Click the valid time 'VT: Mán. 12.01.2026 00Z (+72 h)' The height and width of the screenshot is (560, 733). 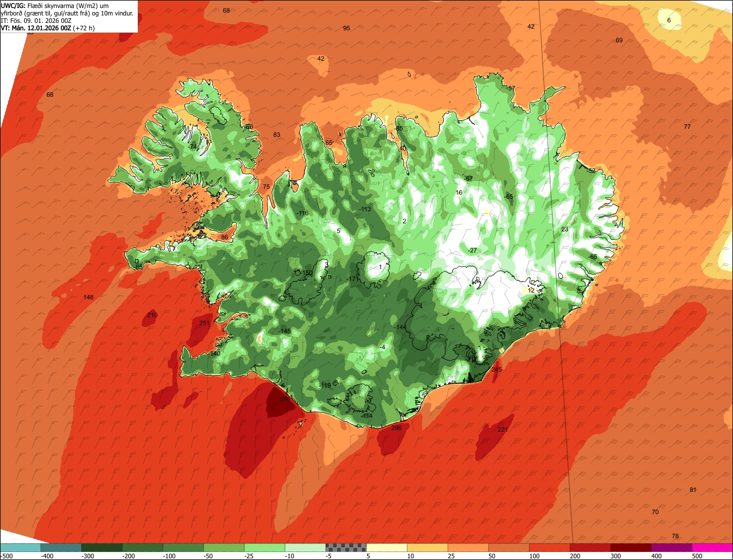48,28
